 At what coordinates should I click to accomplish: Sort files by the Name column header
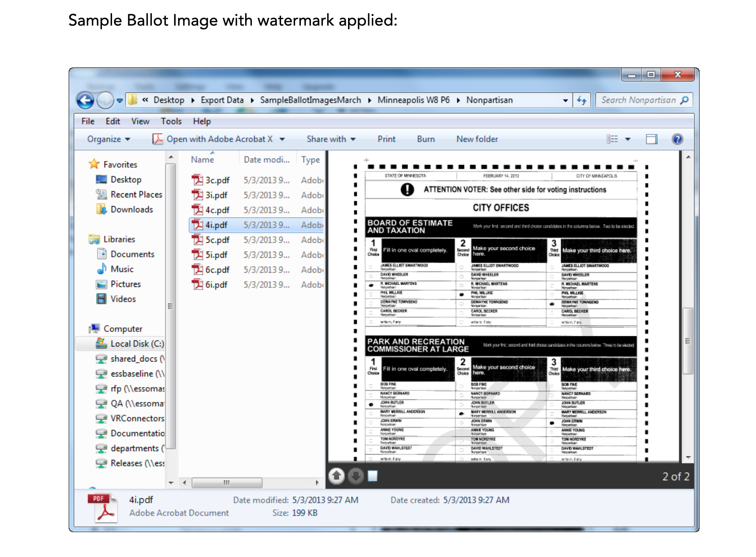click(202, 160)
